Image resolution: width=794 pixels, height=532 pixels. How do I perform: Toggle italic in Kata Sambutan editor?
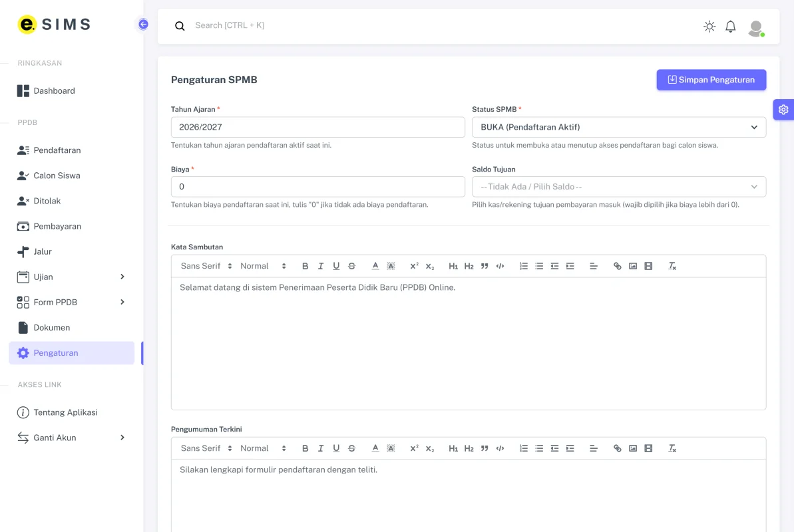[x=321, y=266]
